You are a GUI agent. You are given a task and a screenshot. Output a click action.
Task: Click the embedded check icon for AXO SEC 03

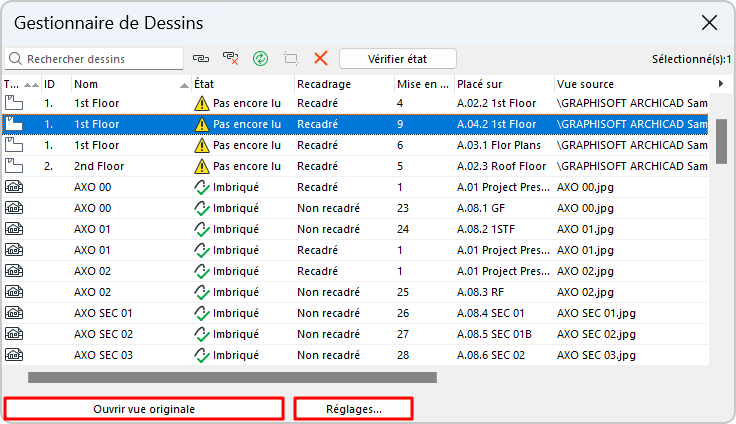click(202, 355)
